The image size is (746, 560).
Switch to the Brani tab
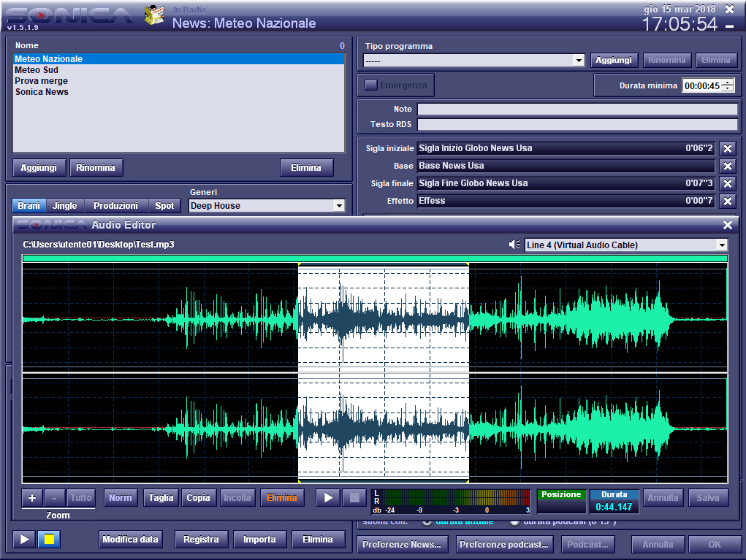(29, 206)
